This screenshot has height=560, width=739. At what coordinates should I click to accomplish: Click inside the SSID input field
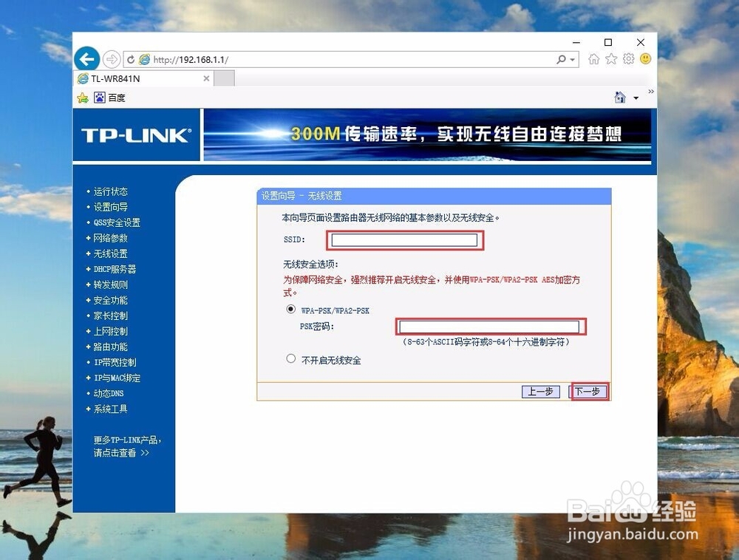404,239
